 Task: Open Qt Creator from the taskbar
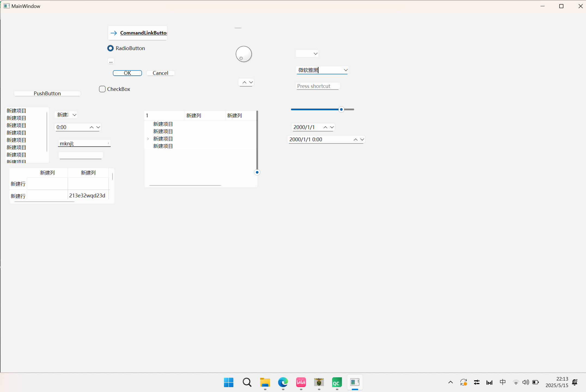coord(337,382)
